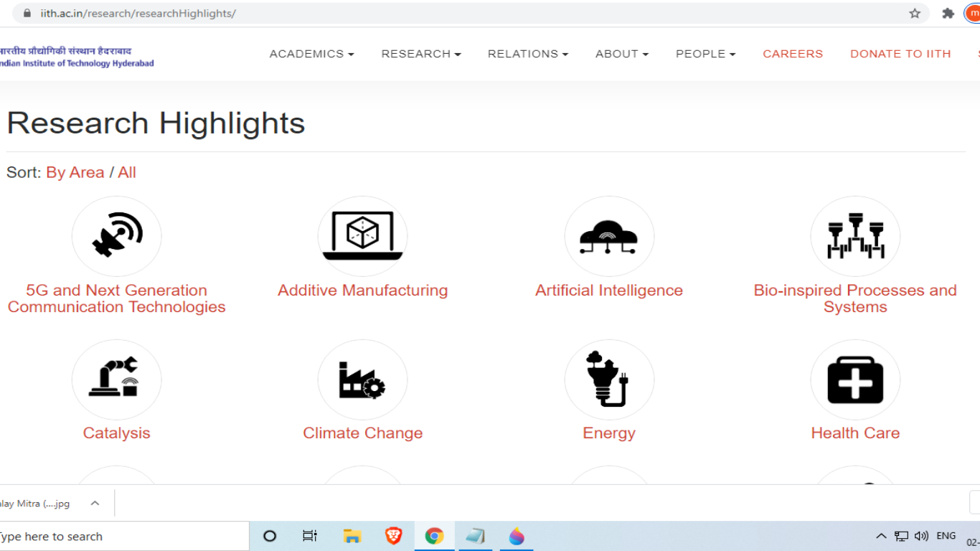
Task: Open the browser extensions puzzle icon
Action: point(947,12)
